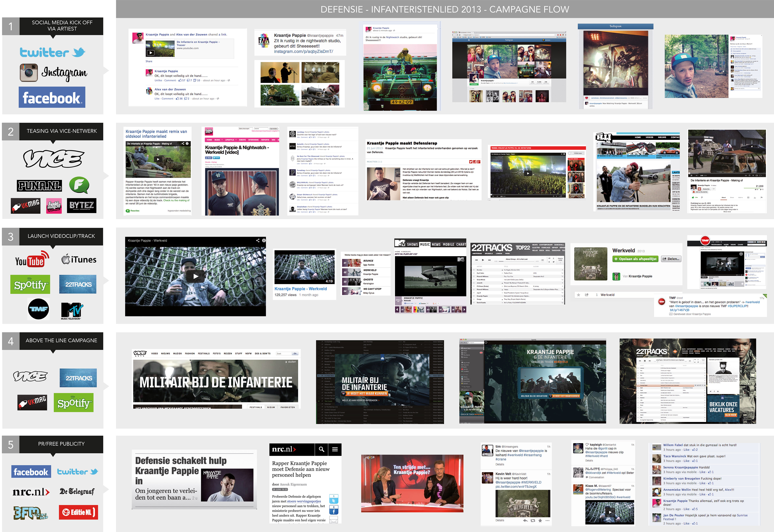Select SHOWS tab in MTV navigation
The image size is (774, 532).
pos(412,244)
